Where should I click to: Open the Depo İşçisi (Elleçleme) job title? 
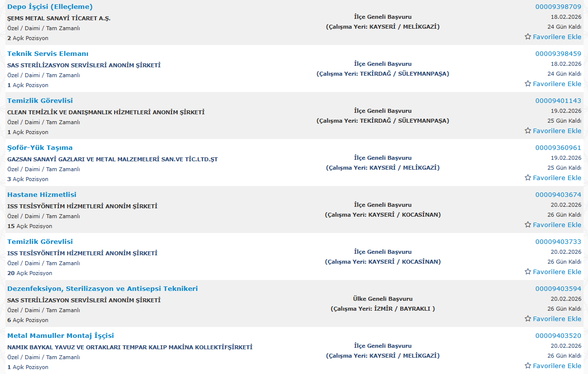pos(50,6)
